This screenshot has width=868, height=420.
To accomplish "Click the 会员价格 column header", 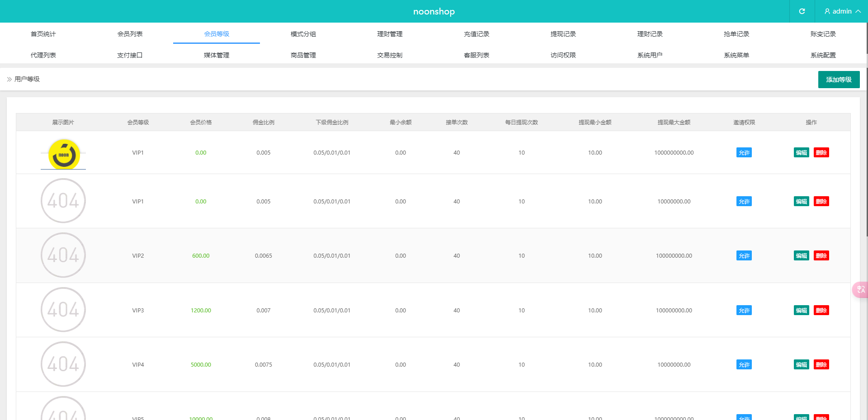I will click(x=201, y=122).
